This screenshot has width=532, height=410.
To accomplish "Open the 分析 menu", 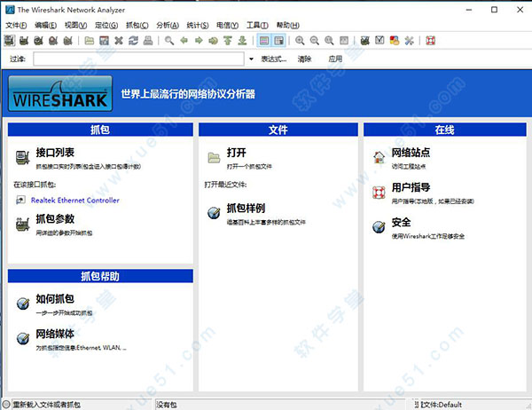I will 166,25.
